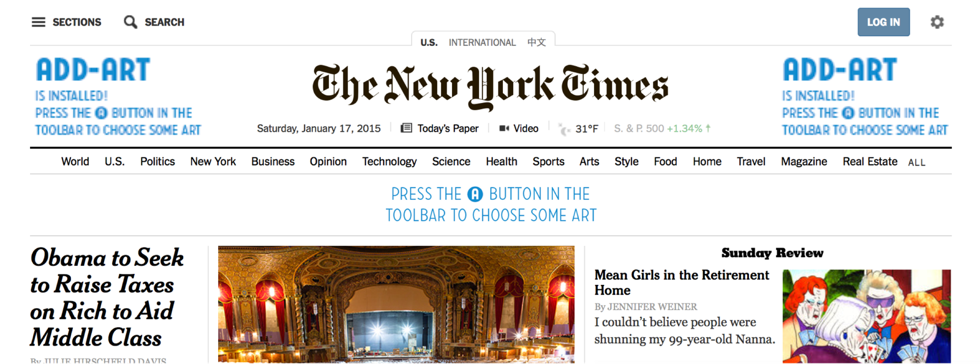Navigate to the Technology section
Viewport: 980px width, 364px height.
click(x=390, y=161)
